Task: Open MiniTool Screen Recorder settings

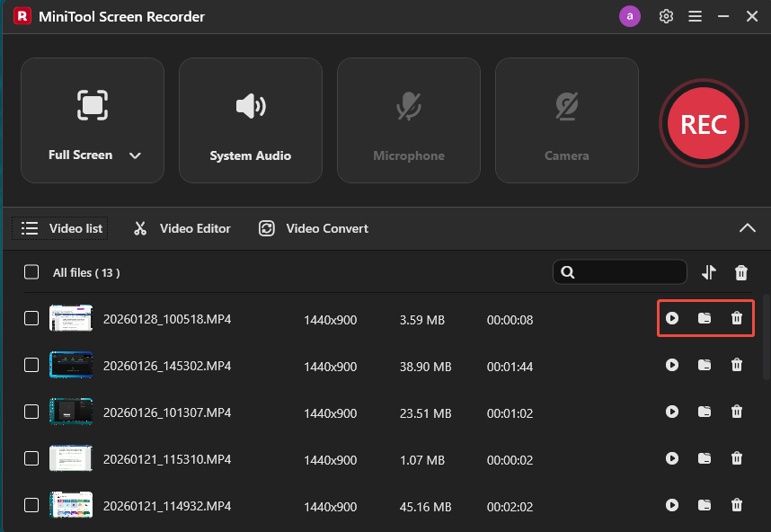Action: click(666, 16)
